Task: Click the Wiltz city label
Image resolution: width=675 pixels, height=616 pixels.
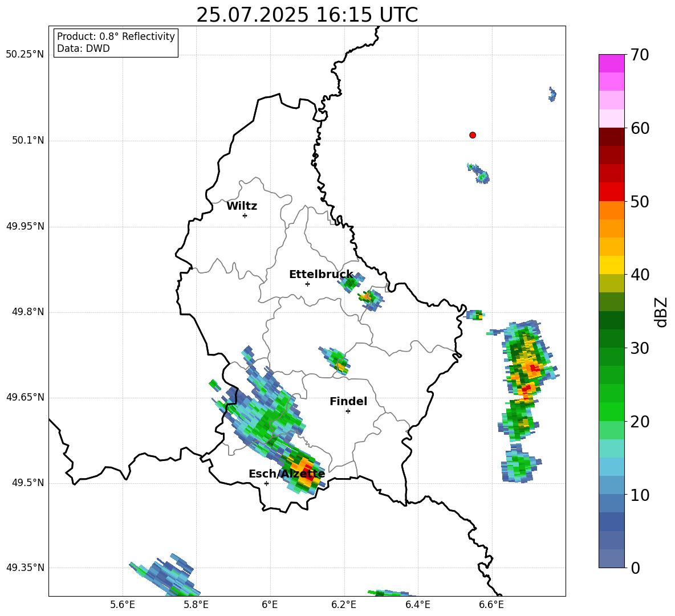Action: [x=242, y=206]
